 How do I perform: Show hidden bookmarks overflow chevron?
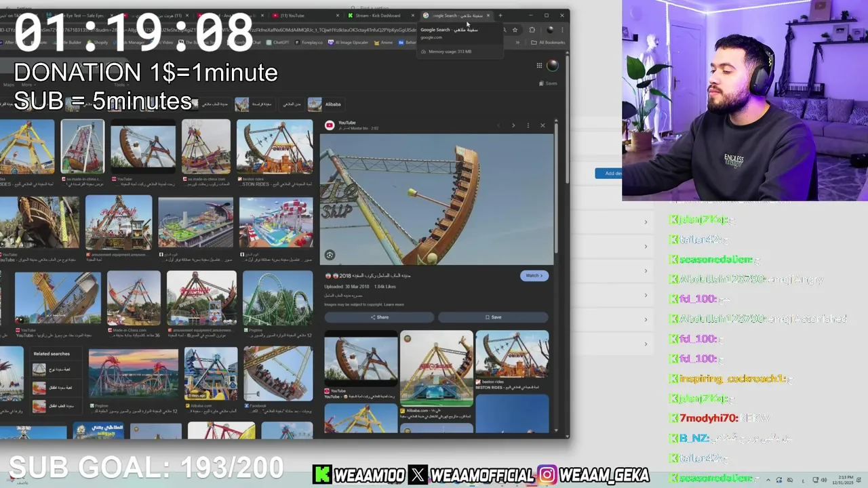(517, 43)
